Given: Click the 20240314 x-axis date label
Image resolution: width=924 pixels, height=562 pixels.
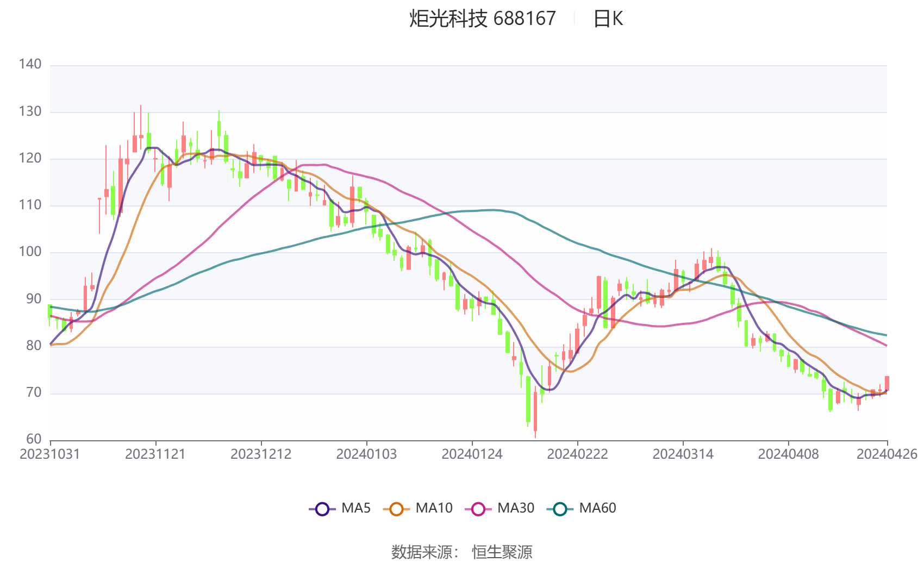Looking at the screenshot, I should [683, 454].
